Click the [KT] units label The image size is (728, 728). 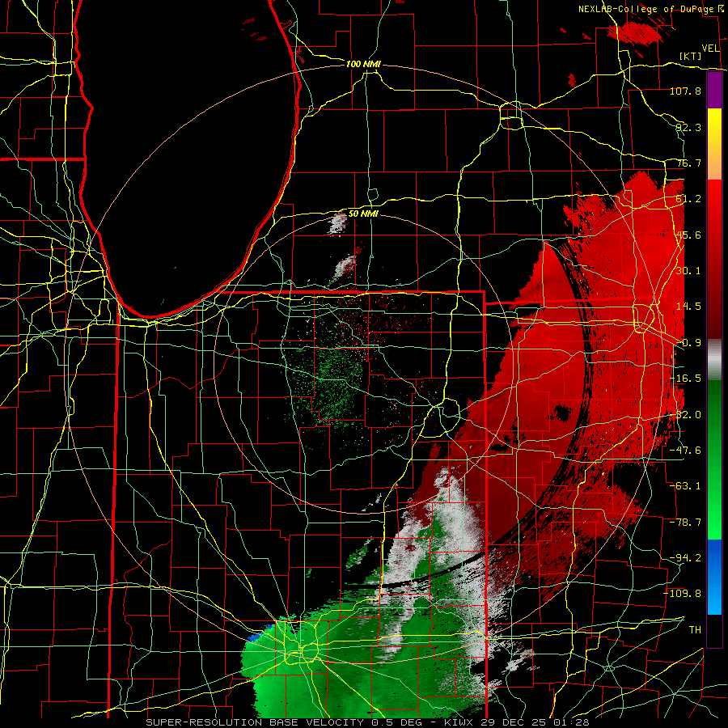click(691, 56)
